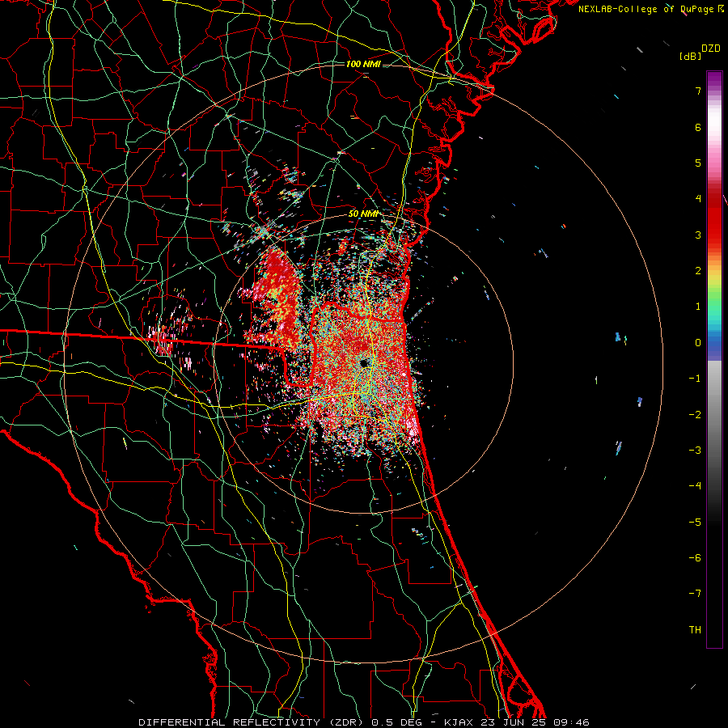The height and width of the screenshot is (728, 728).
Task: Click the NEXLAB-College of DuPage credit text
Action: coord(645,9)
